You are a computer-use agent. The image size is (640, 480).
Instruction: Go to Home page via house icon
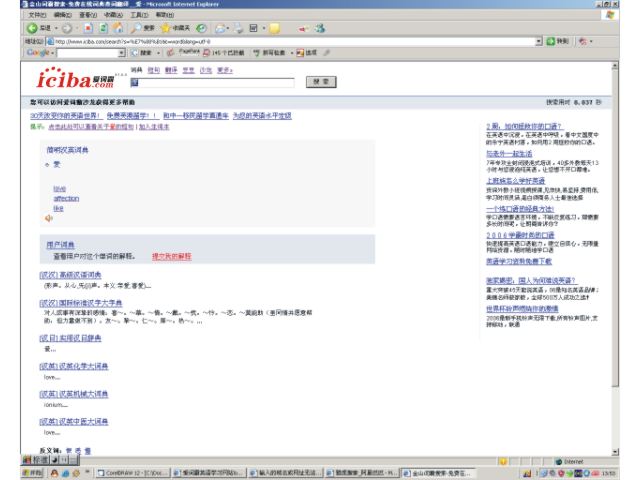coord(118,28)
